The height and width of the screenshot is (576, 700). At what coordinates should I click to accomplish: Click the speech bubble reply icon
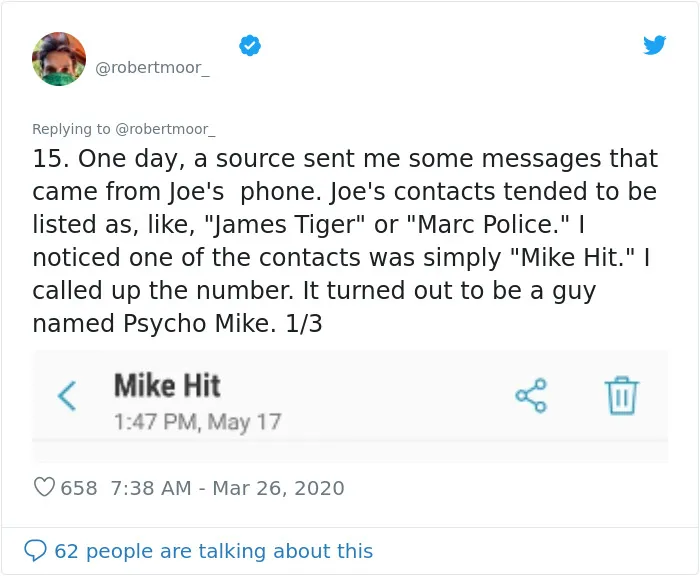click(35, 550)
